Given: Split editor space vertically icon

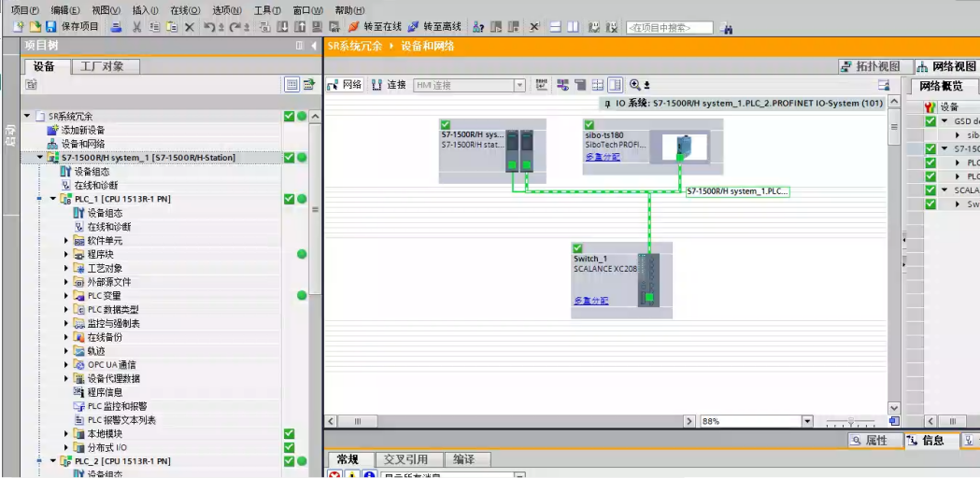Looking at the screenshot, I should pyautogui.click(x=573, y=27).
